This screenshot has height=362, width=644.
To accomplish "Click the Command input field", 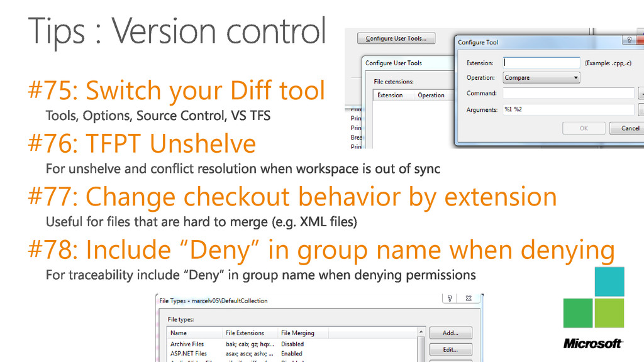I will 568,93.
